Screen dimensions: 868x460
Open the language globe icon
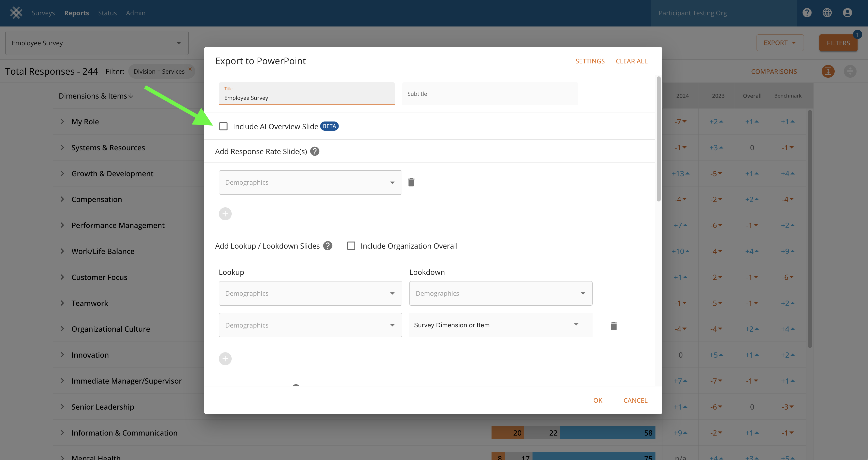pos(827,13)
